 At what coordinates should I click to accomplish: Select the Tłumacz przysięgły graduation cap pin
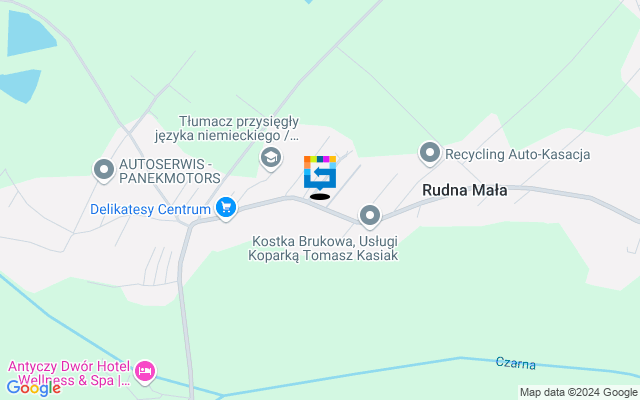point(271,158)
